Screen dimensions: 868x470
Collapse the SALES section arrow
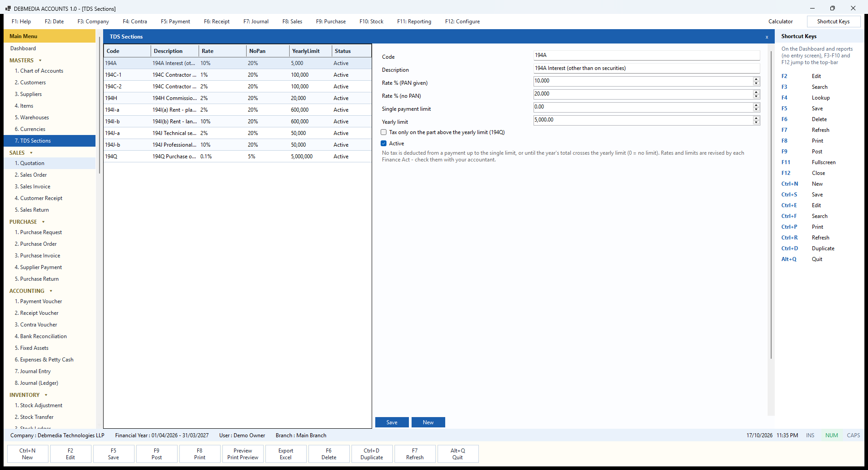(x=31, y=153)
